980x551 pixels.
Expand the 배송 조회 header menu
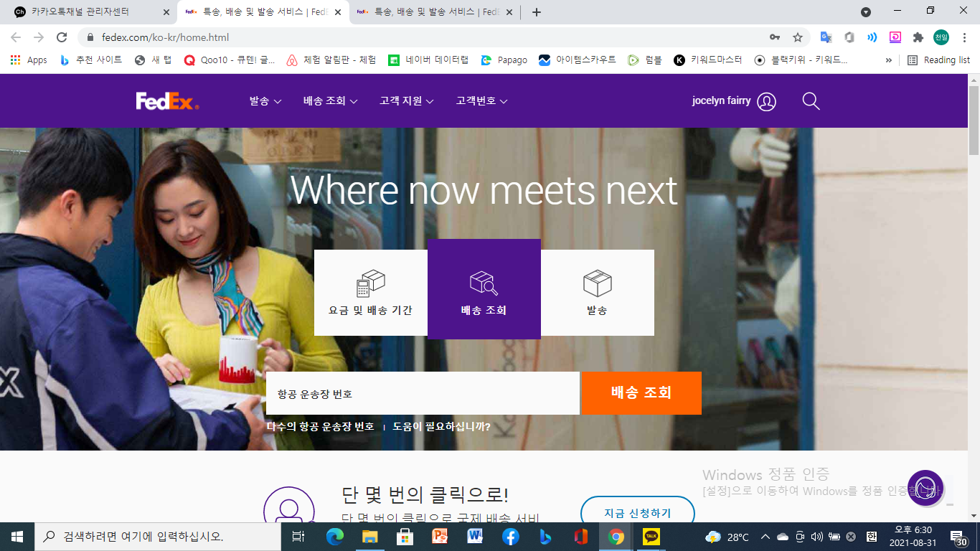(x=330, y=101)
